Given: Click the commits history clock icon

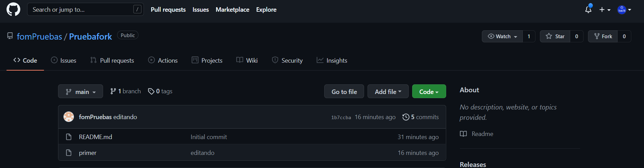Looking at the screenshot, I should point(406,117).
